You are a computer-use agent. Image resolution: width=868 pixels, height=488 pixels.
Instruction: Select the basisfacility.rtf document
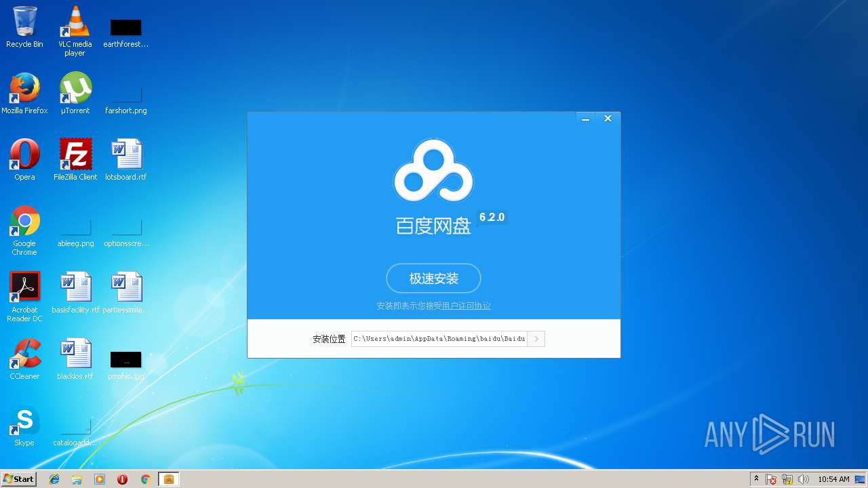[75, 293]
